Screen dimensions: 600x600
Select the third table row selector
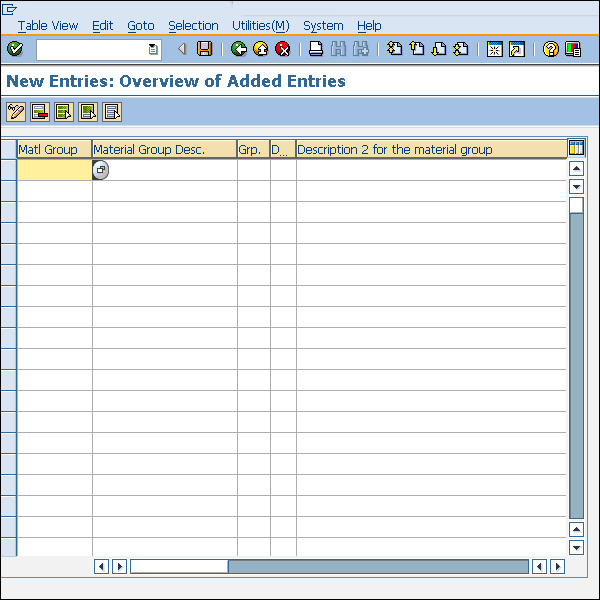click(x=8, y=212)
